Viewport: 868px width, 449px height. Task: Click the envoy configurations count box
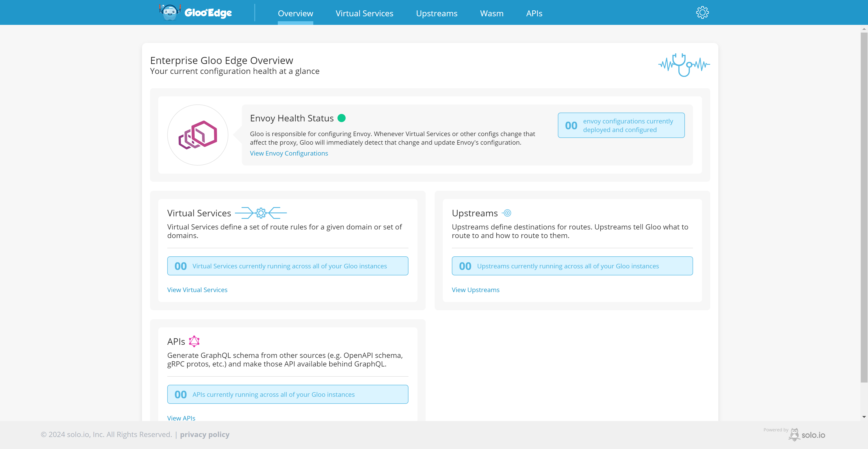pyautogui.click(x=621, y=125)
